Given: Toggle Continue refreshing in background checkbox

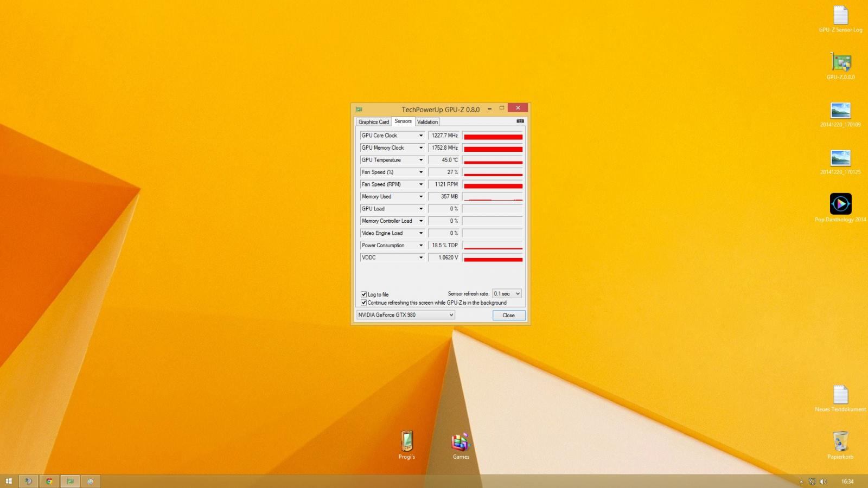Looking at the screenshot, I should (364, 303).
